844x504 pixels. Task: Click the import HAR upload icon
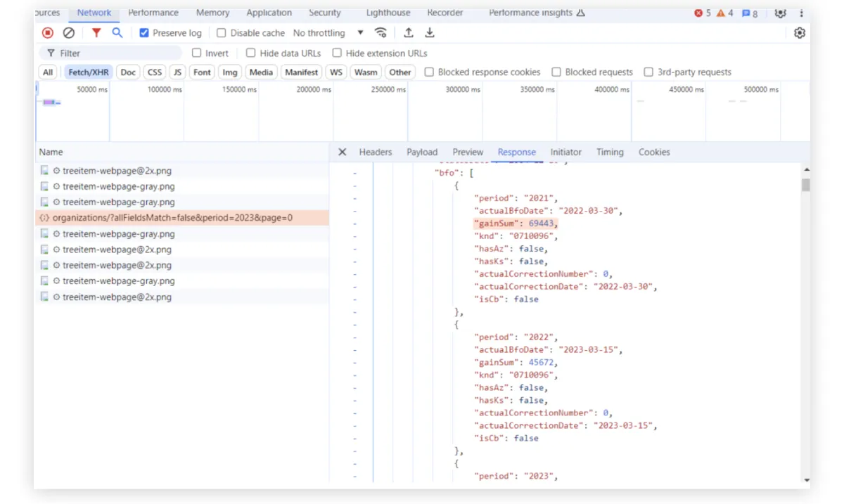click(409, 33)
